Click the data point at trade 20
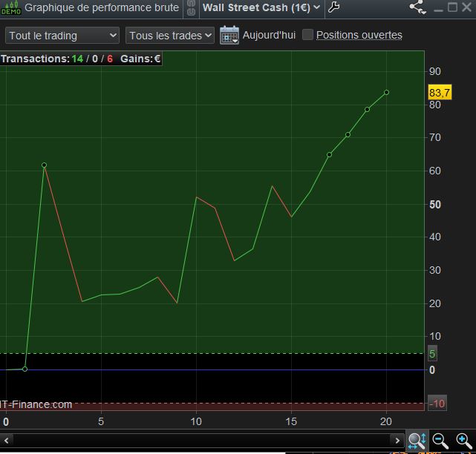This screenshot has width=476, height=454. [x=386, y=92]
